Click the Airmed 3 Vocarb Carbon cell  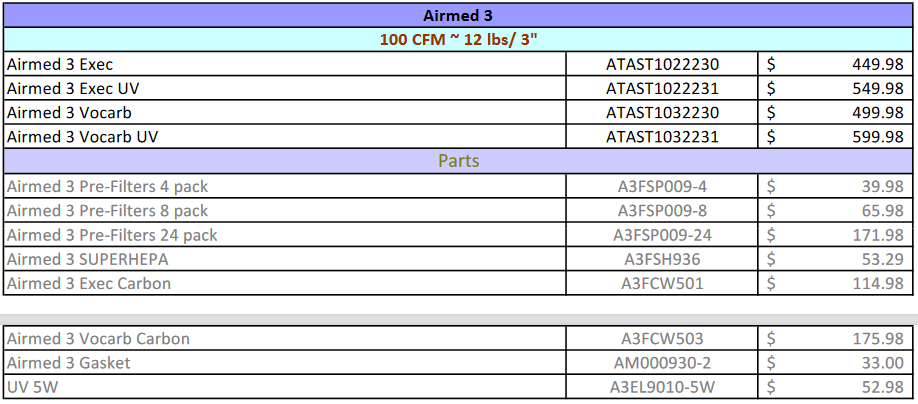click(285, 338)
